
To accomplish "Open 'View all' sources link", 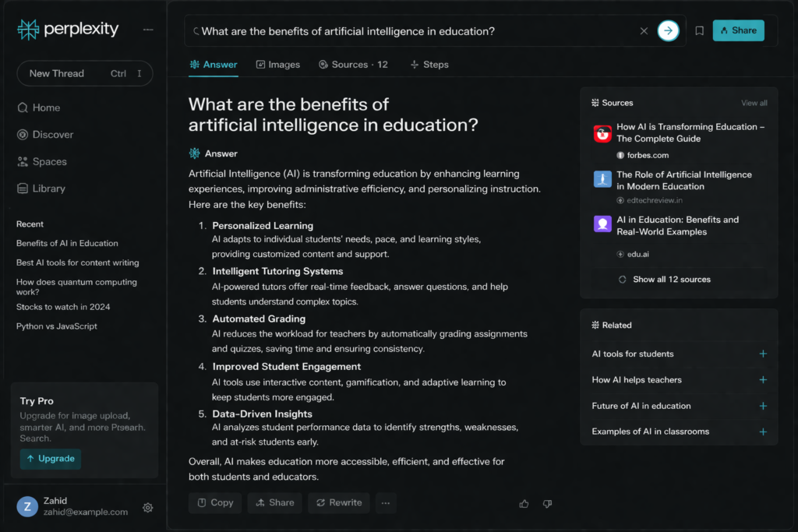I will pyautogui.click(x=754, y=103).
